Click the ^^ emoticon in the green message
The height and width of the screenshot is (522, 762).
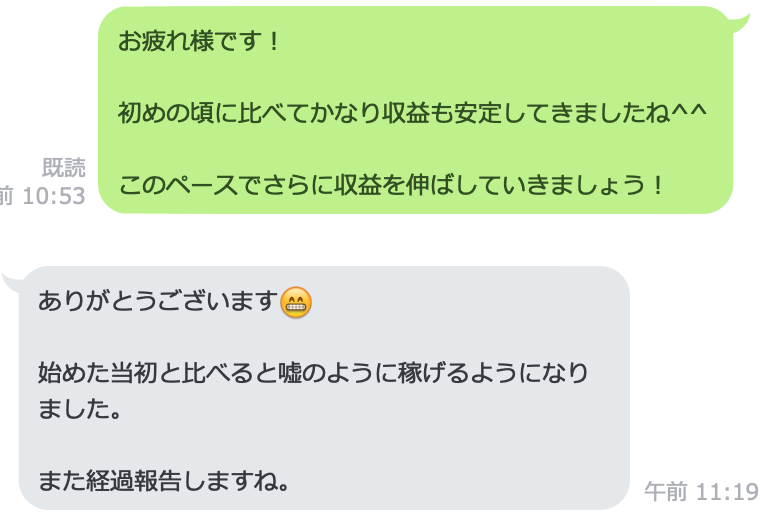689,110
